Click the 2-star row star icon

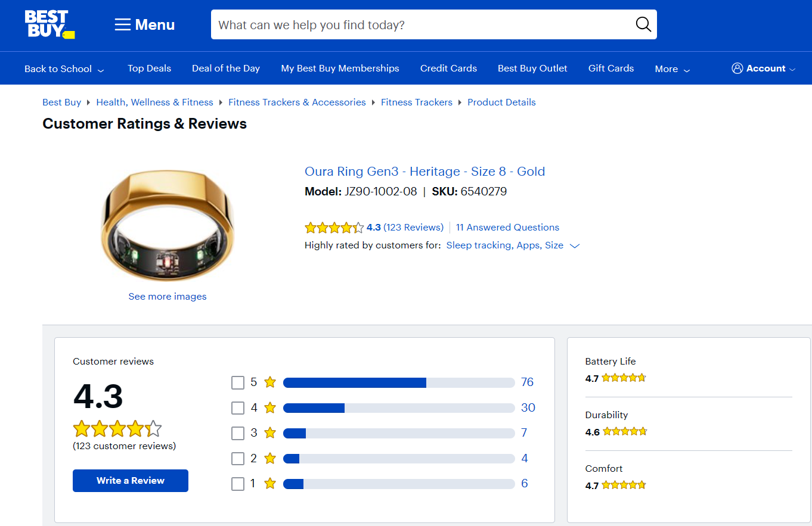click(x=270, y=458)
